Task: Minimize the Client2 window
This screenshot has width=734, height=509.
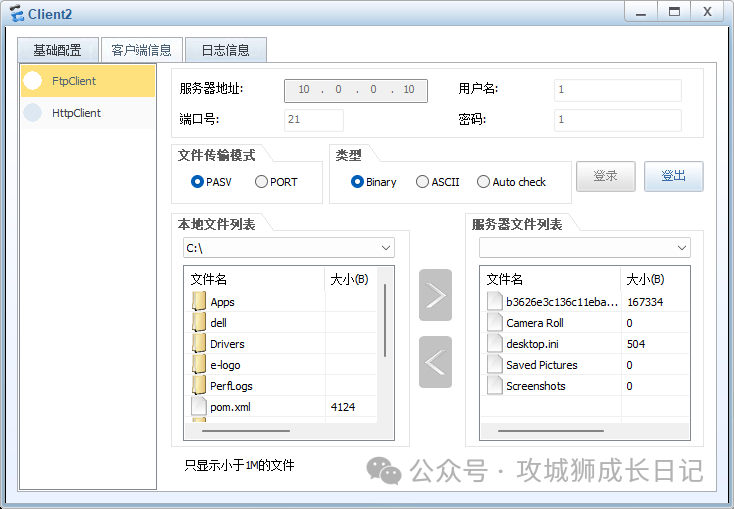Action: pyautogui.click(x=641, y=12)
